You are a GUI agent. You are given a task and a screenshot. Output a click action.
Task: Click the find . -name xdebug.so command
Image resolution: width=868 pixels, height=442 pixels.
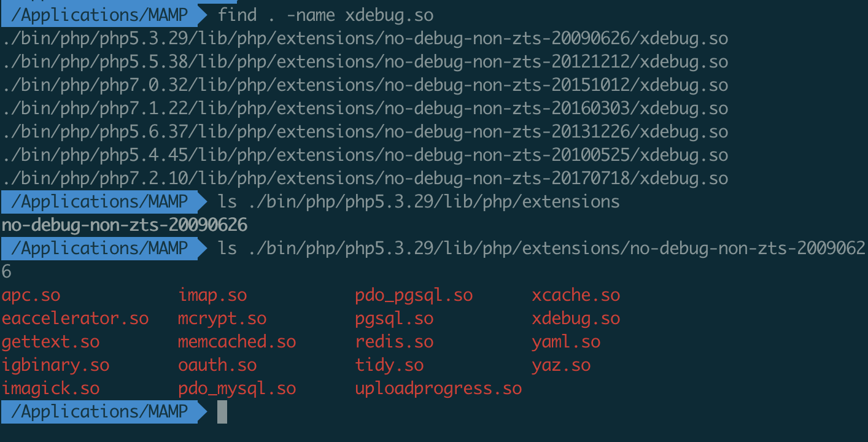[x=325, y=15]
